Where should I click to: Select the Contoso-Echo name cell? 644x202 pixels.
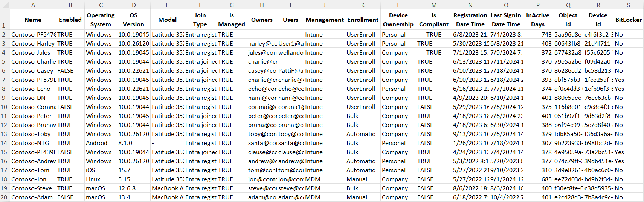point(33,89)
